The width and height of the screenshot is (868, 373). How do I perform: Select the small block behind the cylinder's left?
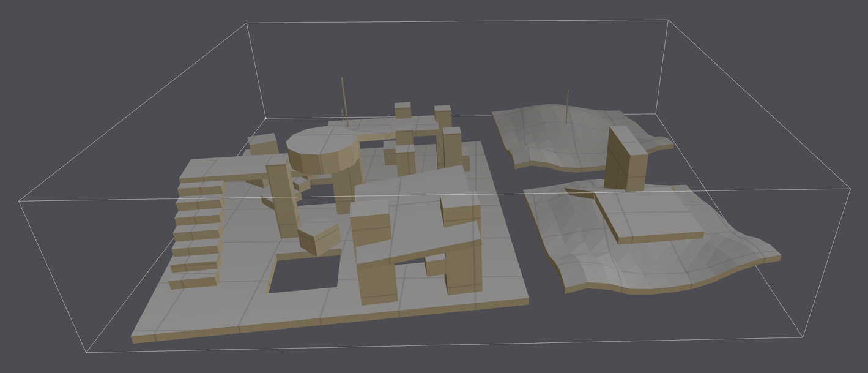[263, 145]
